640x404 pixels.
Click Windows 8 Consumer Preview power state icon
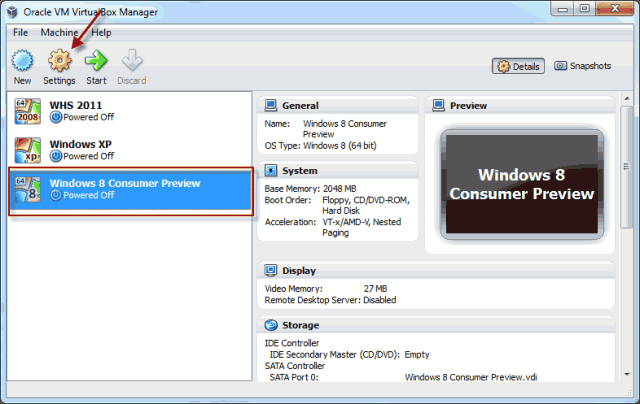pyautogui.click(x=56, y=195)
